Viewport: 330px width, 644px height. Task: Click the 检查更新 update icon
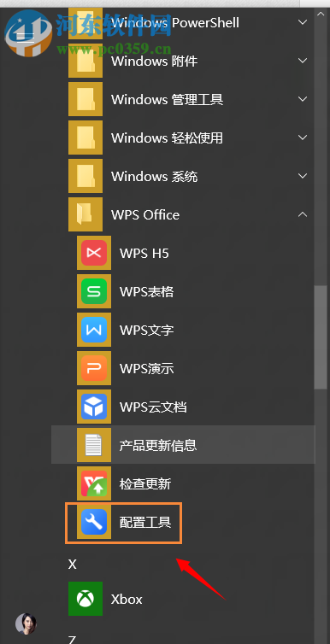coord(94,483)
